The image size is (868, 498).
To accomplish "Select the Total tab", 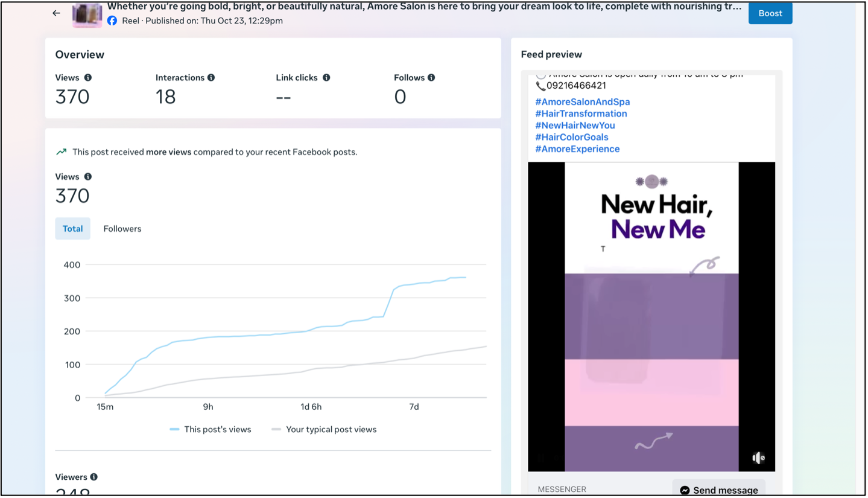I will (72, 229).
